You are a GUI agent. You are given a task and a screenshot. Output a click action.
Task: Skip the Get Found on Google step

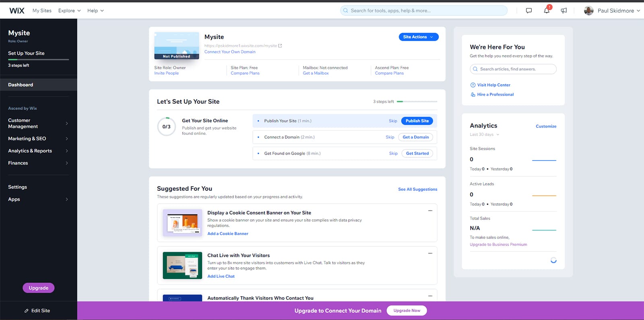(x=393, y=153)
